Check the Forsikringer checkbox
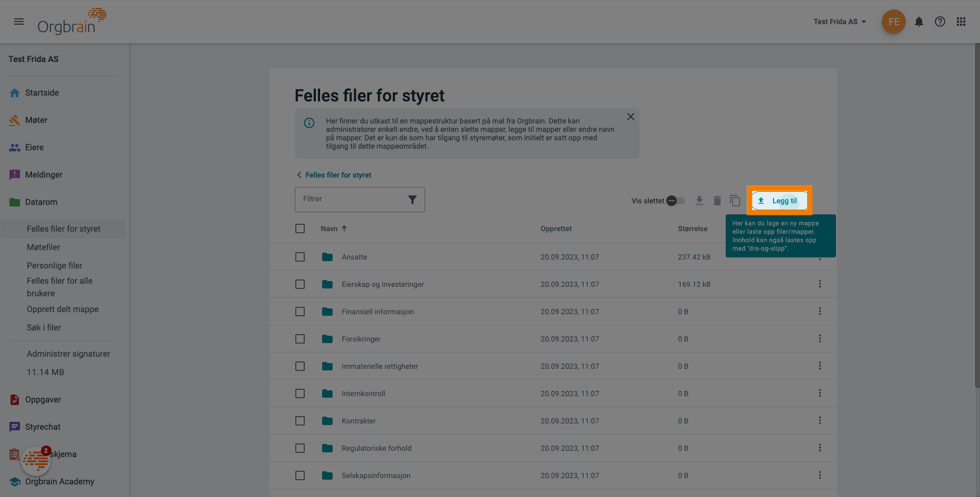 300,339
